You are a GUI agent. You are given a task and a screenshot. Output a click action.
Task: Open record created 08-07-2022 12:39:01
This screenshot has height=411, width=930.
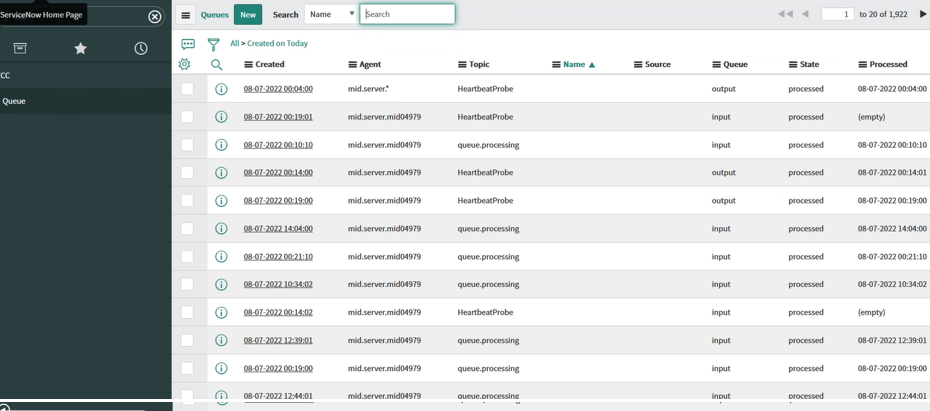pos(278,340)
